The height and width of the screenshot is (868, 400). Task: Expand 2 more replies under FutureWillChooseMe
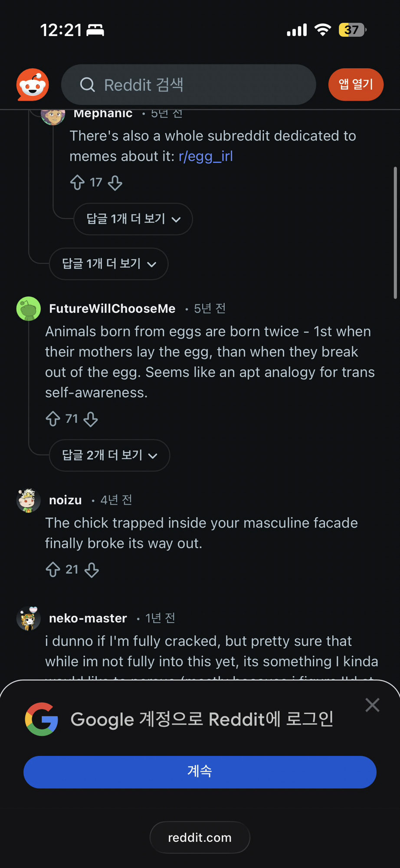tap(109, 455)
